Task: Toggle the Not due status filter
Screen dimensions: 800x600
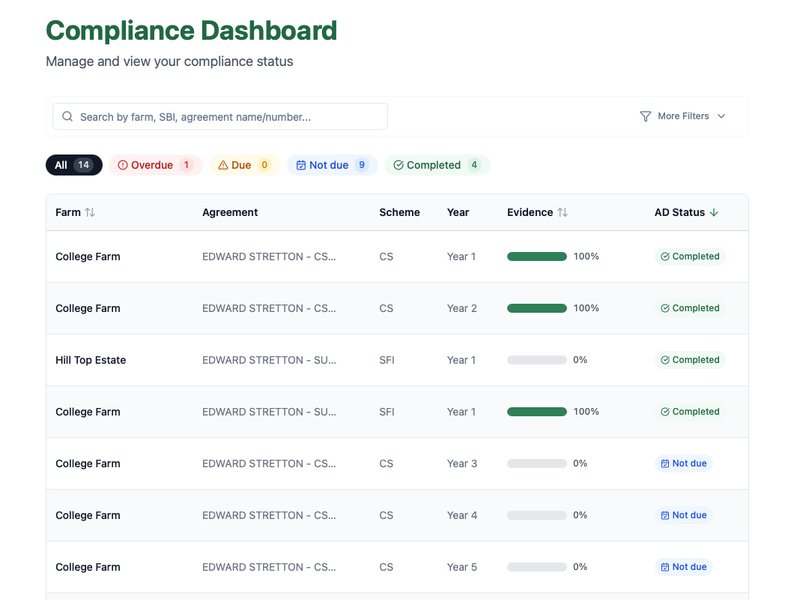Action: click(x=330, y=165)
